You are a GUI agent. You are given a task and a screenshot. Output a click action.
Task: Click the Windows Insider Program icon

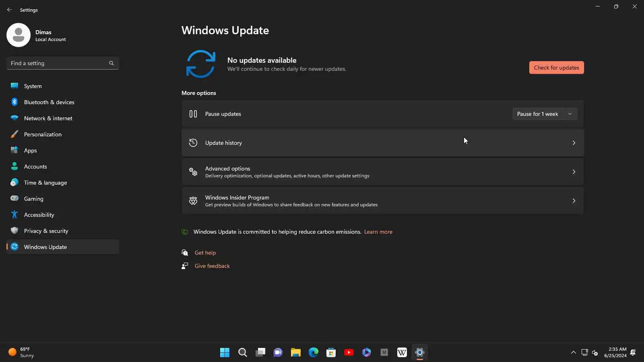point(193,201)
